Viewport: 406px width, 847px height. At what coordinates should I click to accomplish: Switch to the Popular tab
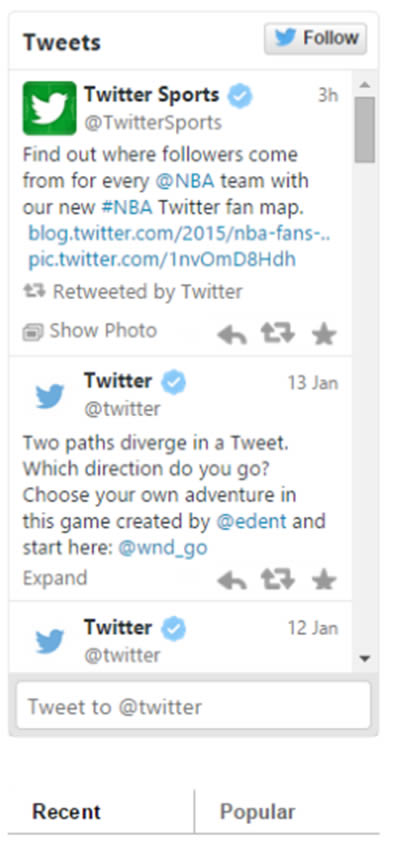coord(258,812)
